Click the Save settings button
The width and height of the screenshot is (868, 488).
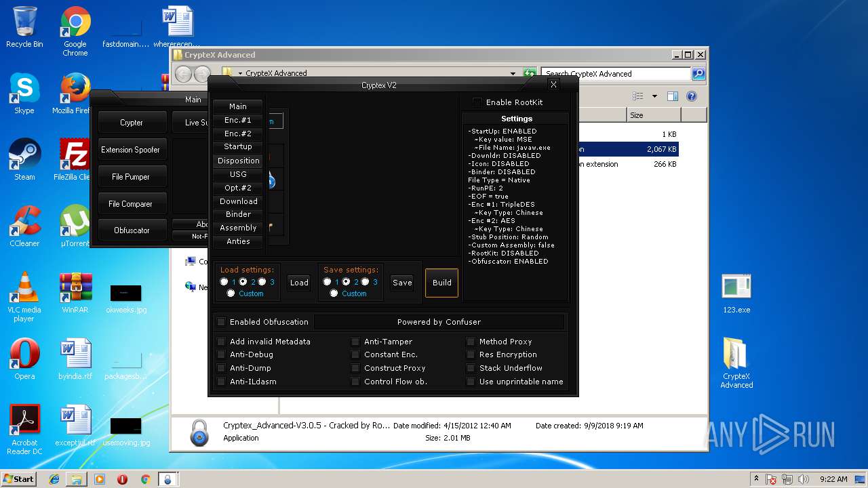[402, 283]
